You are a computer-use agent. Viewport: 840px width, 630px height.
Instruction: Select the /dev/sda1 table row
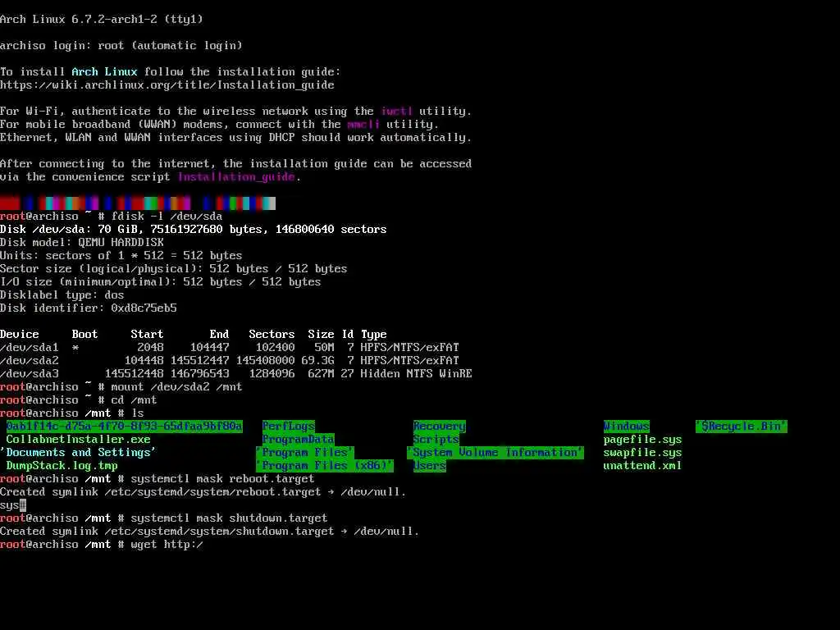[230, 347]
